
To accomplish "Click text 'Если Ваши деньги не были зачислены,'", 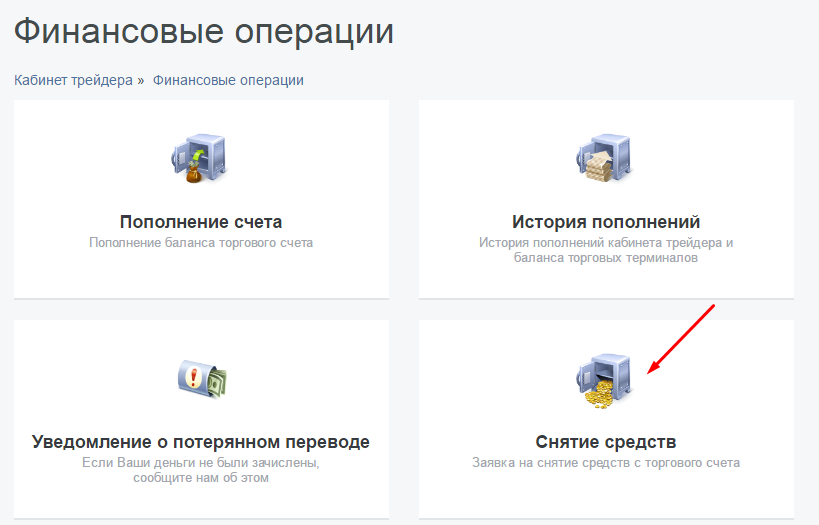I will [201, 463].
